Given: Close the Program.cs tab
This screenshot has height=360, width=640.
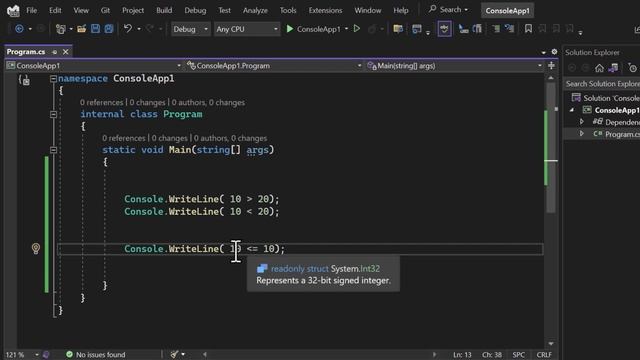Looking at the screenshot, I should pyautogui.click(x=66, y=52).
